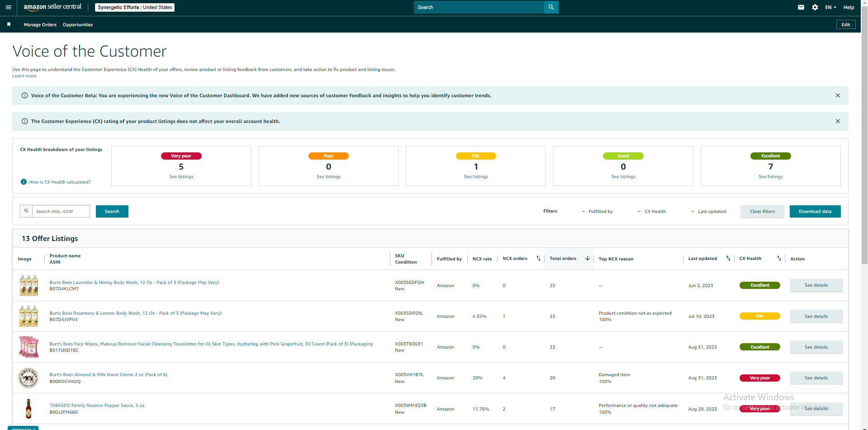Open the Learn more link
Viewport: 868px width, 430px height.
coord(24,76)
